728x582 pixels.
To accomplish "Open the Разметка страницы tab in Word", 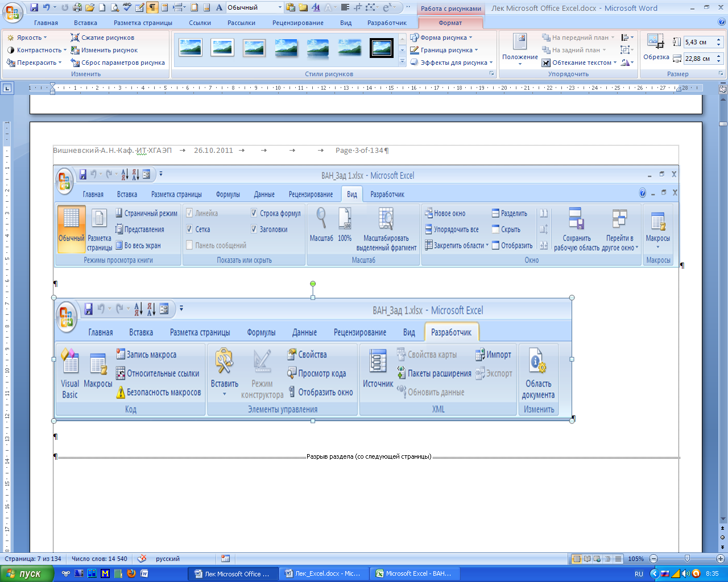I will [143, 23].
